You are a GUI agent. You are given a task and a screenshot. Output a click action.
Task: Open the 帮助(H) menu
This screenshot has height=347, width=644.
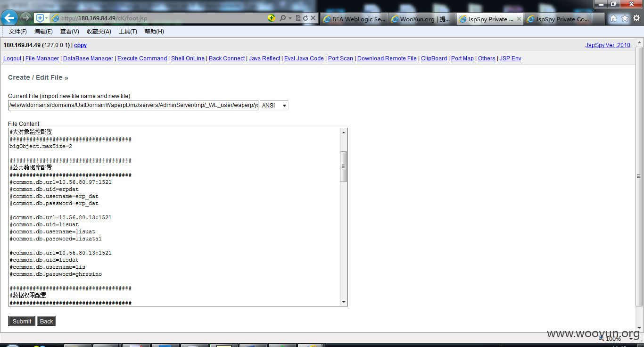[154, 32]
